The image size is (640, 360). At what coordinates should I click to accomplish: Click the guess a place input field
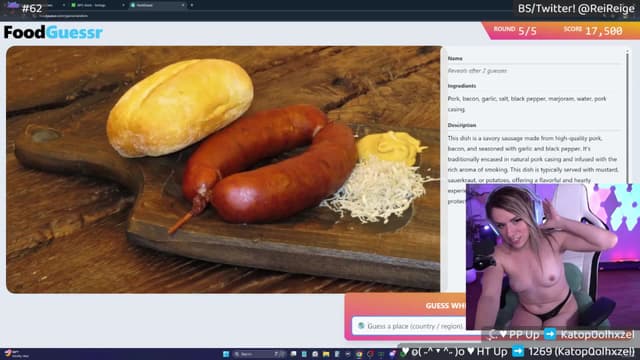click(409, 326)
